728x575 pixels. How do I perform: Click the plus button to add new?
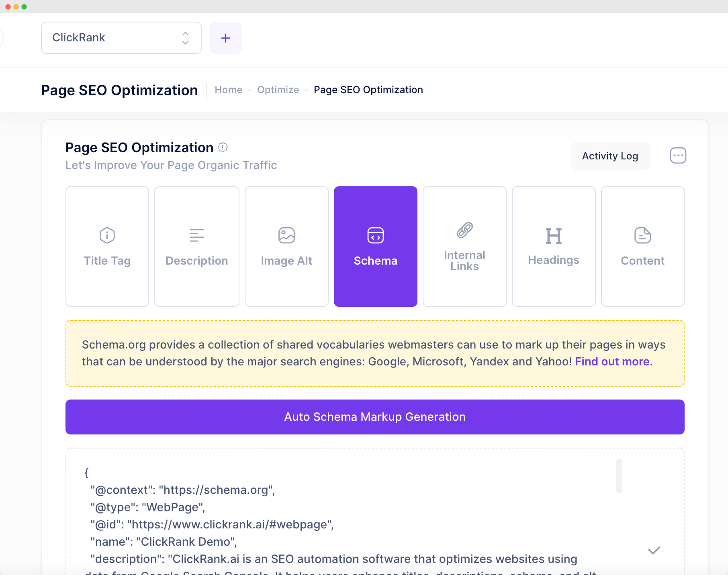(225, 37)
